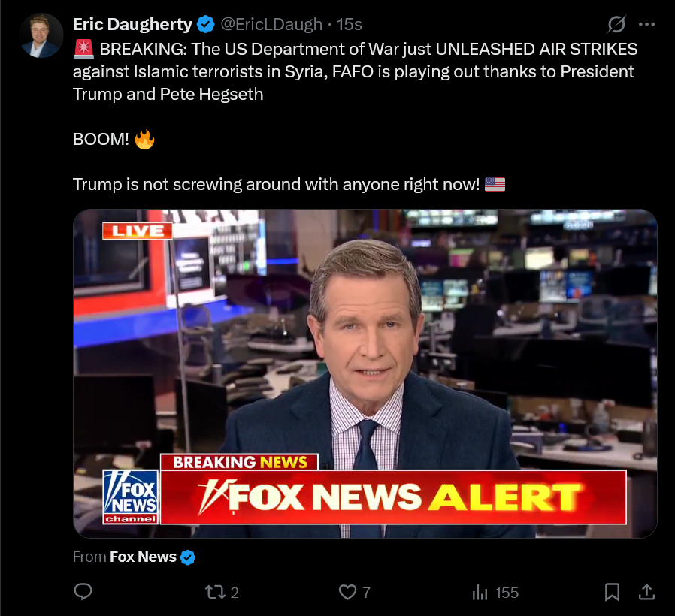The width and height of the screenshot is (675, 616).
Task: Repost this tweet with retweet icon
Action: (215, 593)
